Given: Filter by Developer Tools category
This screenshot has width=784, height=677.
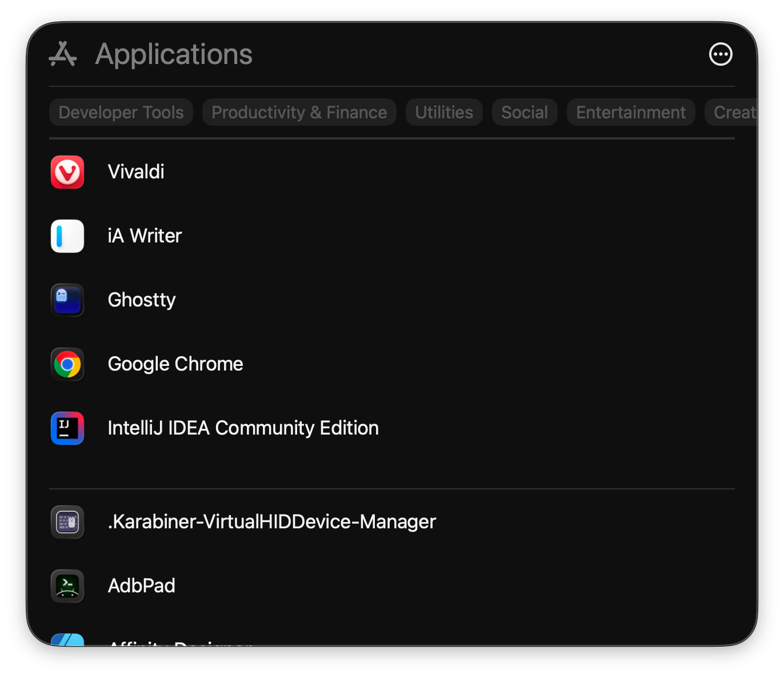Looking at the screenshot, I should pos(121,112).
